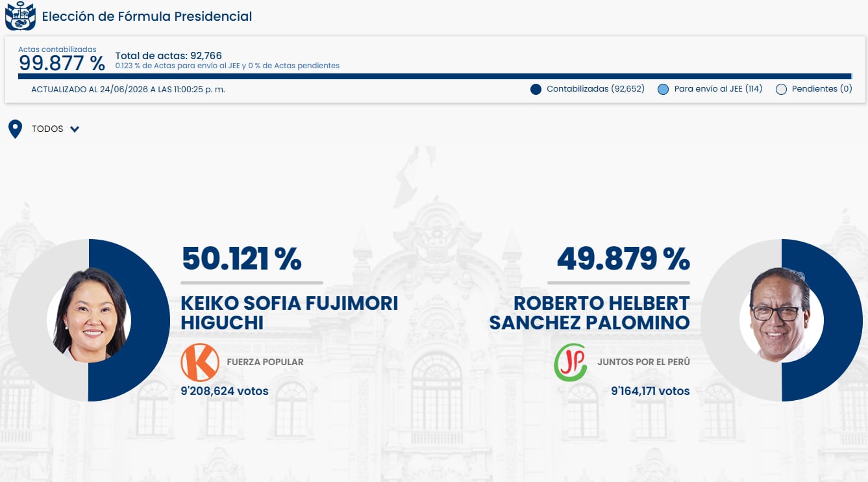Click the Pendientes empty legend circle
The height and width of the screenshot is (482, 868).
[781, 90]
